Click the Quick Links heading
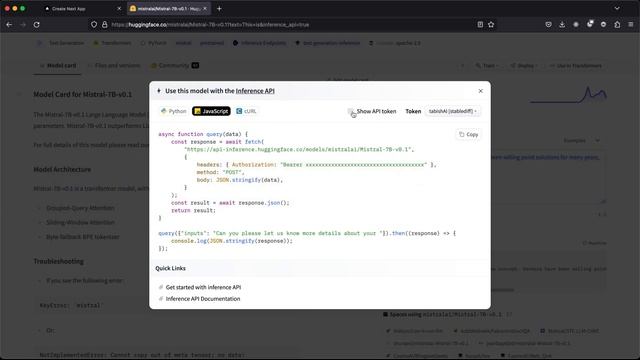Screen dimensions: 640x360 (170, 268)
